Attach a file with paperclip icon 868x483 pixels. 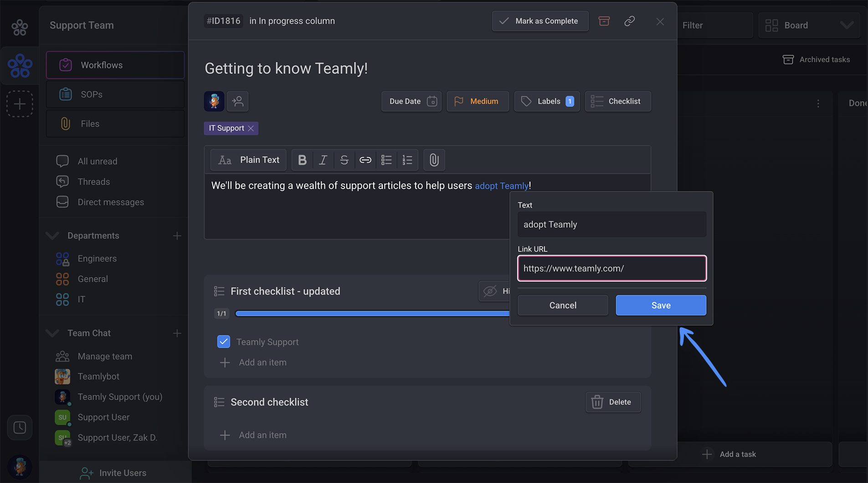coord(434,160)
